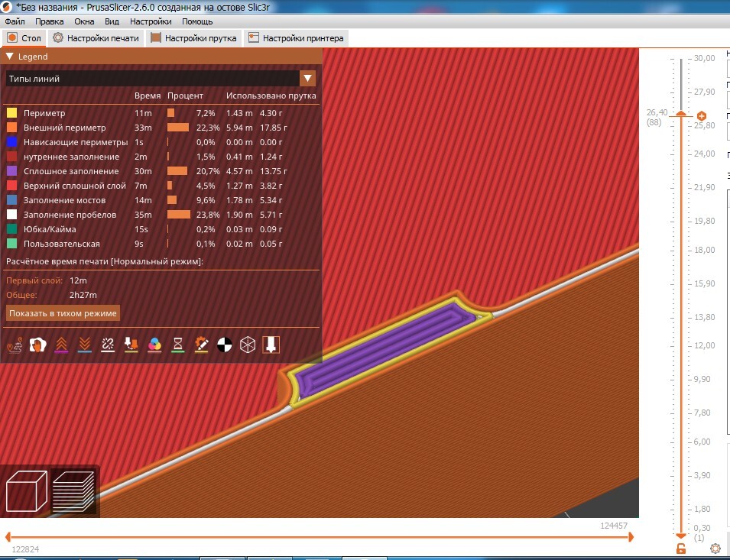
Task: Show retractions with upward chevrons icon
Action: click(61, 345)
